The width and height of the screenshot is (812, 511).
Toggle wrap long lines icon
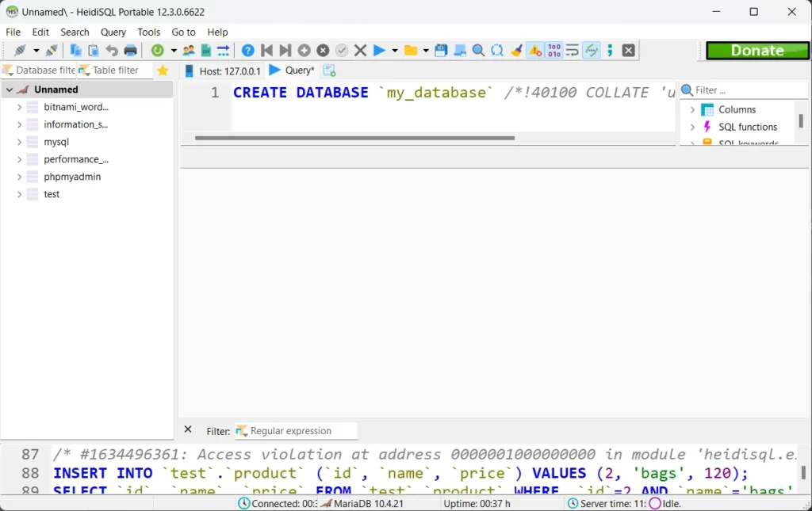573,50
